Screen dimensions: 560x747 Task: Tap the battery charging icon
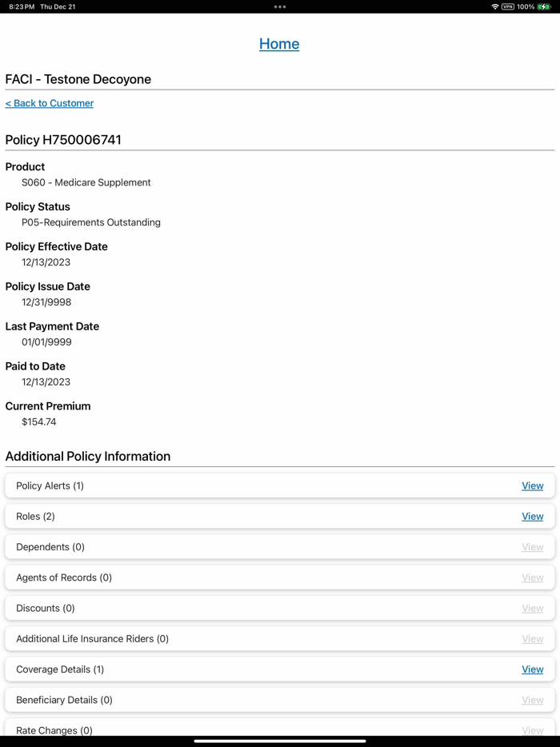click(x=543, y=6)
